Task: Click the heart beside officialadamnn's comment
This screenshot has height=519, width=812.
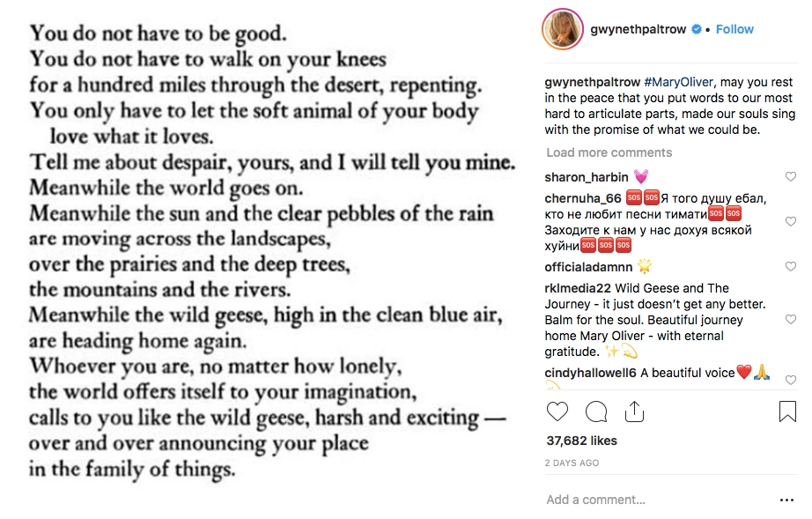Action: pyautogui.click(x=790, y=266)
